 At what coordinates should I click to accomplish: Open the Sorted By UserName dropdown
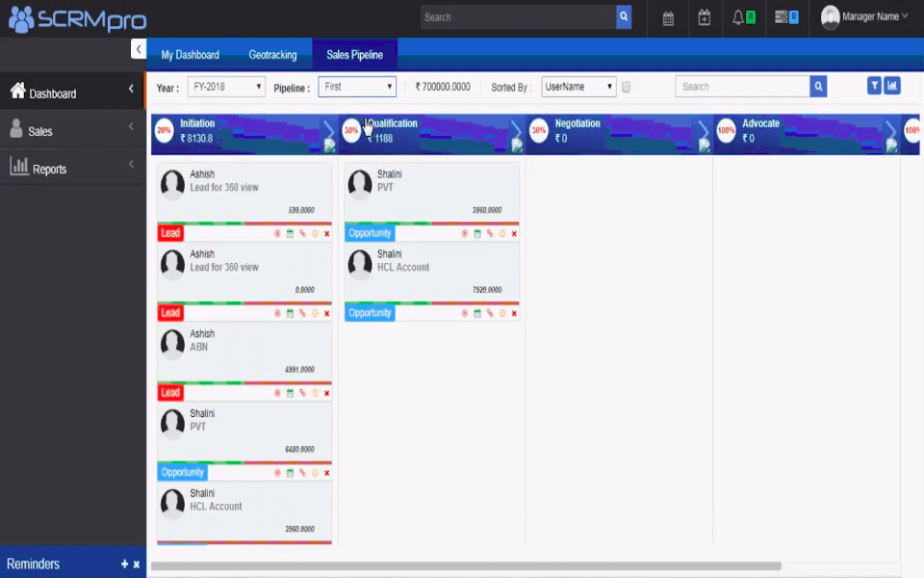[x=578, y=87]
